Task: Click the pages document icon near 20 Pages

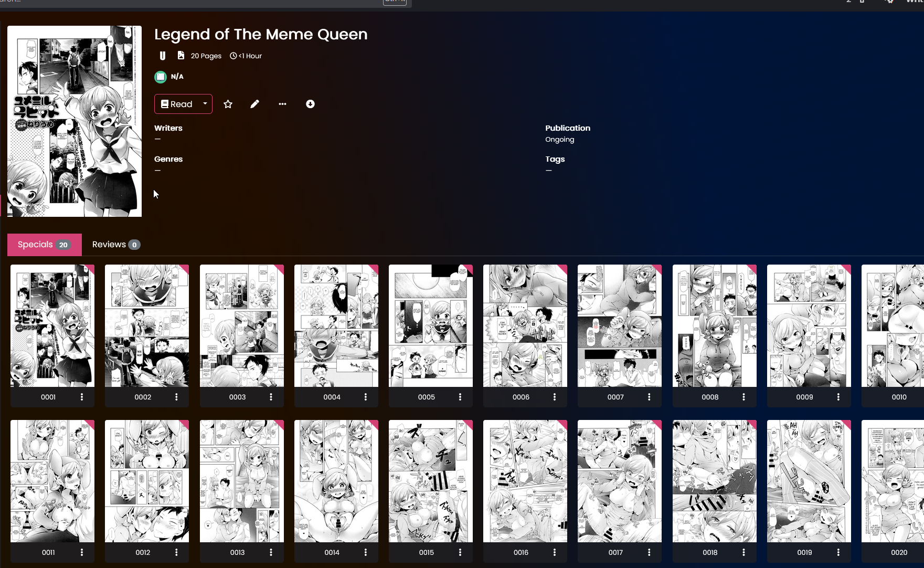Action: [x=181, y=55]
